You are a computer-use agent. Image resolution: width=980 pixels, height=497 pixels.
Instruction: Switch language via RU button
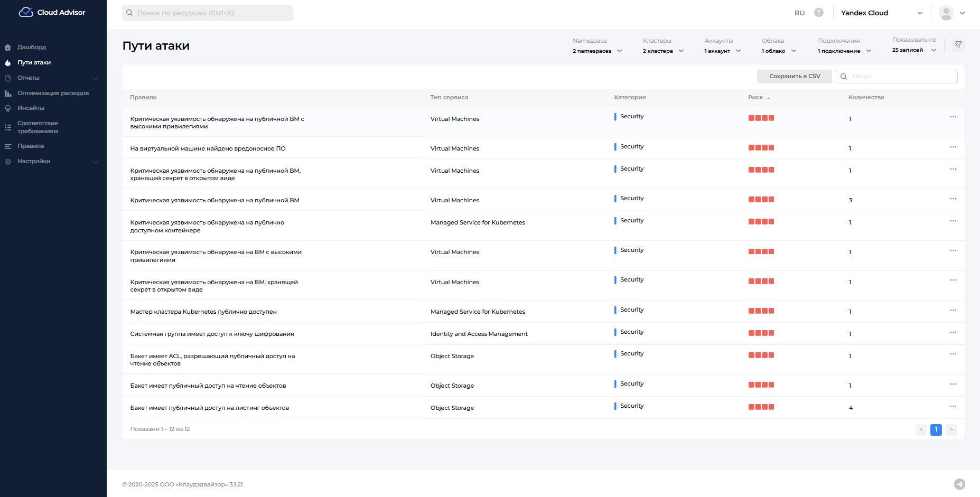799,13
